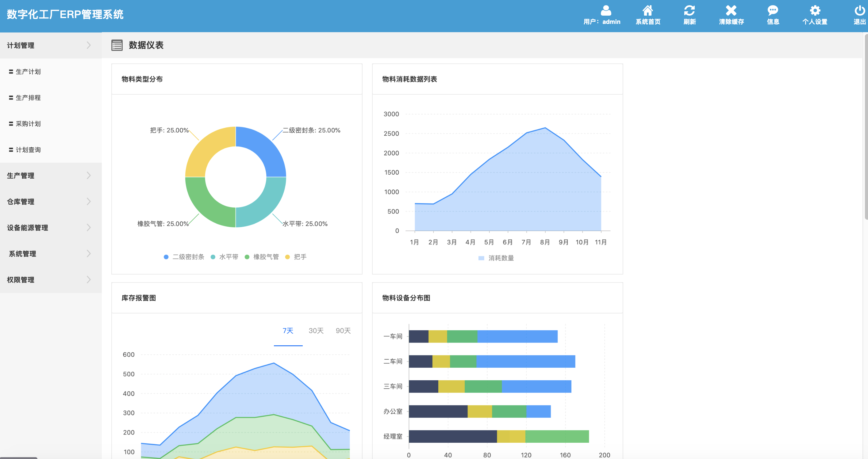Click the 数字化工厂ERP管理系统 title
Screen dimensions: 868x459
tap(65, 14)
